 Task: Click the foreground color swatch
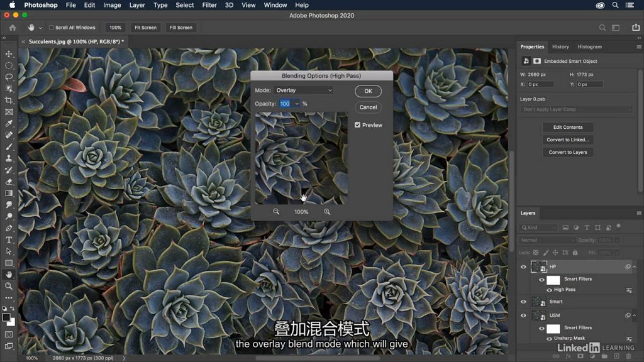pos(6,317)
